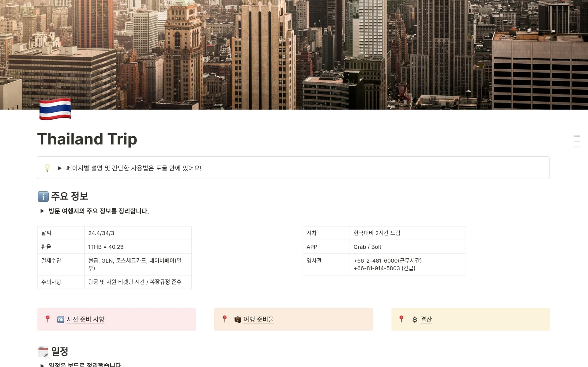
Task: Click the calendar icon beside 일정 heading
Action: [x=43, y=352]
